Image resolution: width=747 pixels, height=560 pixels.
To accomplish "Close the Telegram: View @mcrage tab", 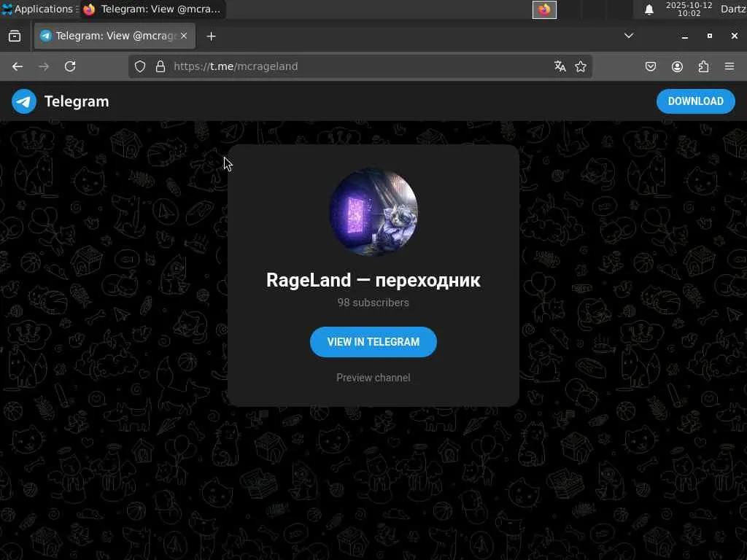I will click(x=184, y=36).
